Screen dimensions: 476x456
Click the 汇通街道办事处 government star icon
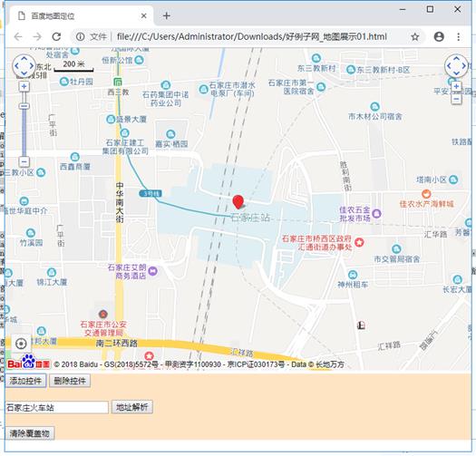point(359,242)
